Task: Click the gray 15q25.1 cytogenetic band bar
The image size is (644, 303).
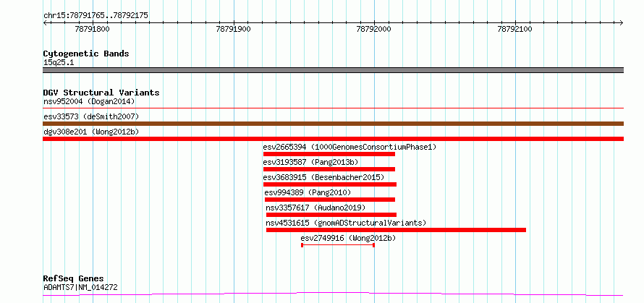Action: click(333, 70)
